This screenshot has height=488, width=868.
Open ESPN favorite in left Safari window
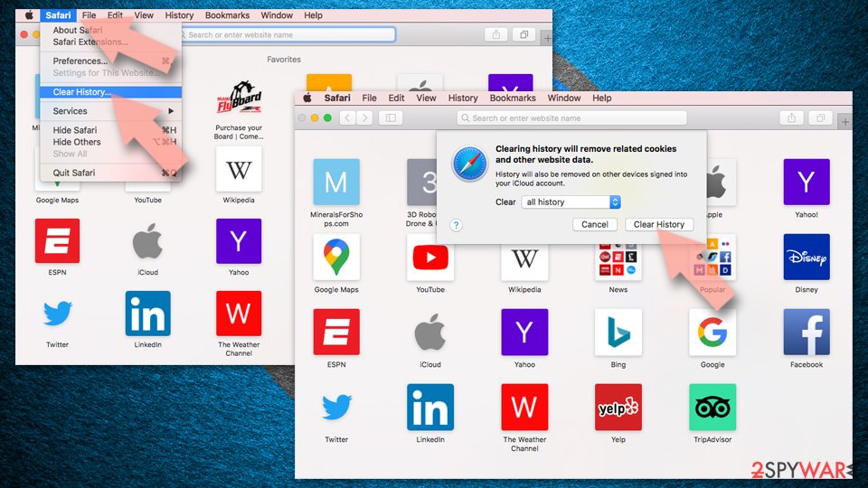pos(57,240)
